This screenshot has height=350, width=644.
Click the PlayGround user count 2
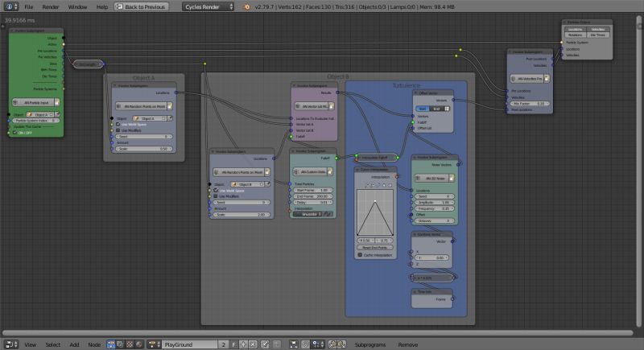(223, 344)
